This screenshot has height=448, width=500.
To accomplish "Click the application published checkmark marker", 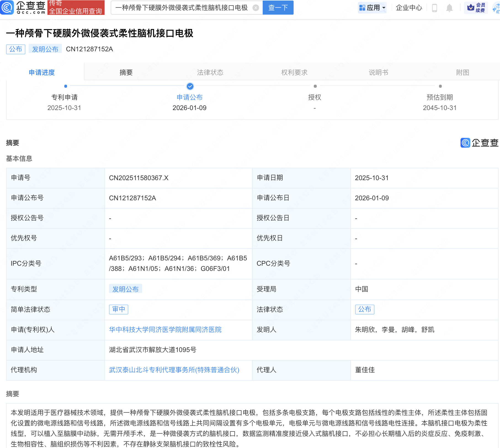I will pos(190,86).
